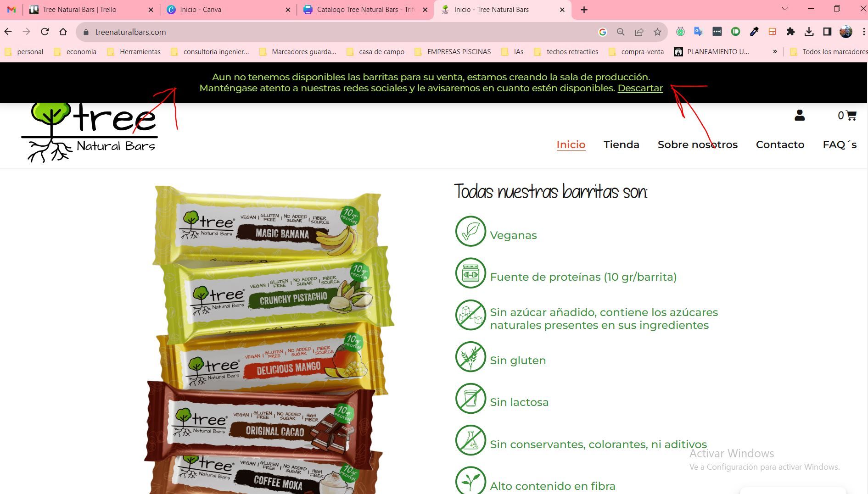This screenshot has height=494, width=868.
Task: Bookmark this page with the star
Action: (x=657, y=32)
